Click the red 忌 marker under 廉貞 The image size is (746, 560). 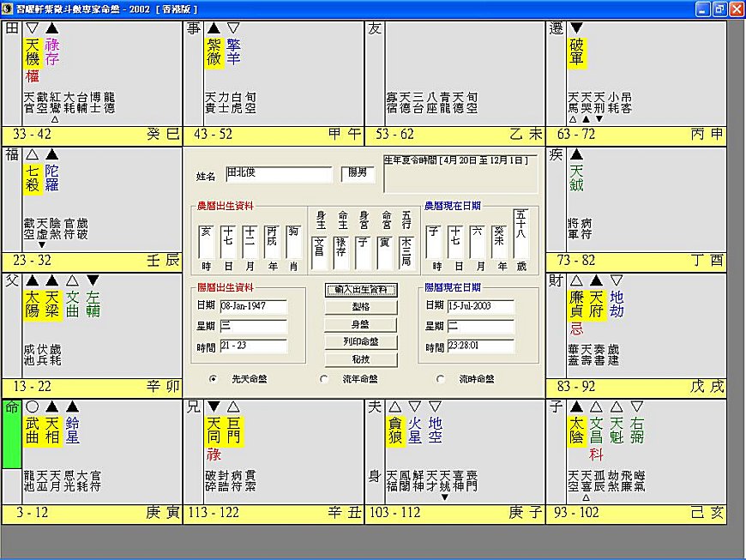point(576,329)
